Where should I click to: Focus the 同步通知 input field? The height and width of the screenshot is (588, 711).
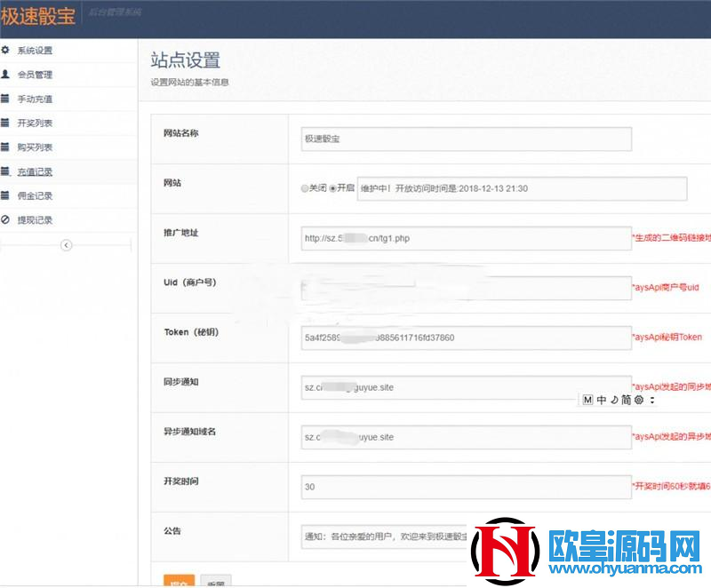click(466, 388)
